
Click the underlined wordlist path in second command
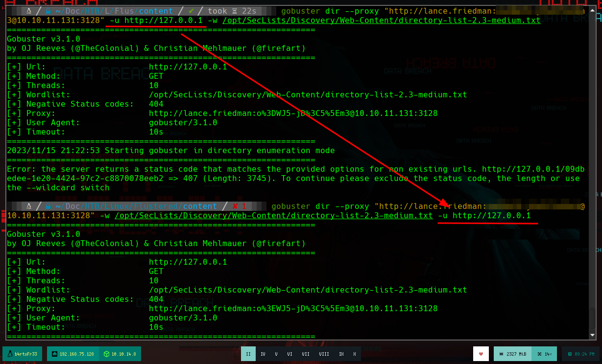coord(274,215)
